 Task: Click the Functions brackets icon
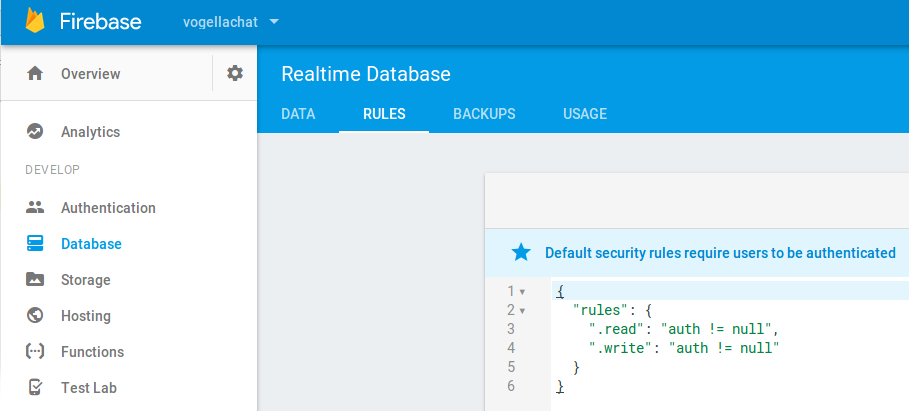click(35, 351)
